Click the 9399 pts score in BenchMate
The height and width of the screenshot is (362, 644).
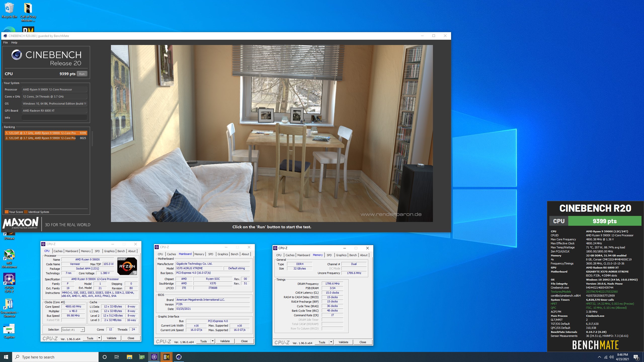(x=605, y=221)
